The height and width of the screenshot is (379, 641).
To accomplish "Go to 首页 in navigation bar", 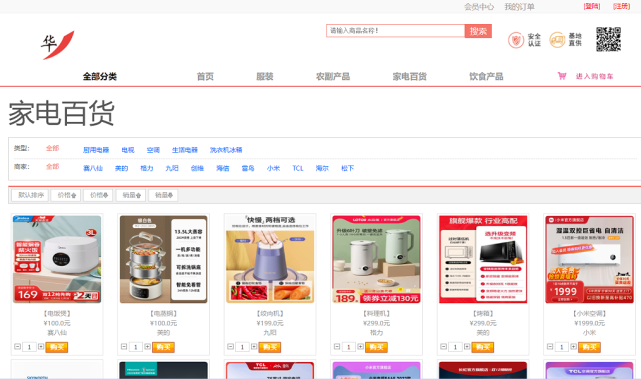I will (x=205, y=76).
